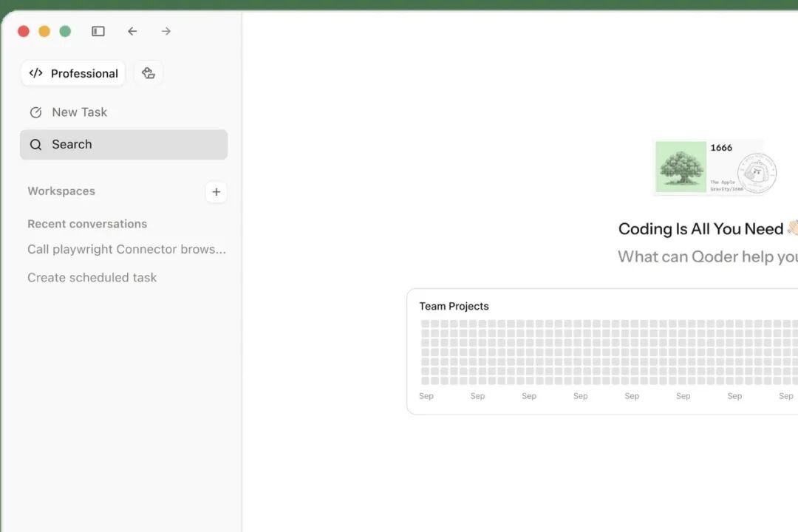
Task: Click the yellow minimize window button
Action: pyautogui.click(x=44, y=32)
